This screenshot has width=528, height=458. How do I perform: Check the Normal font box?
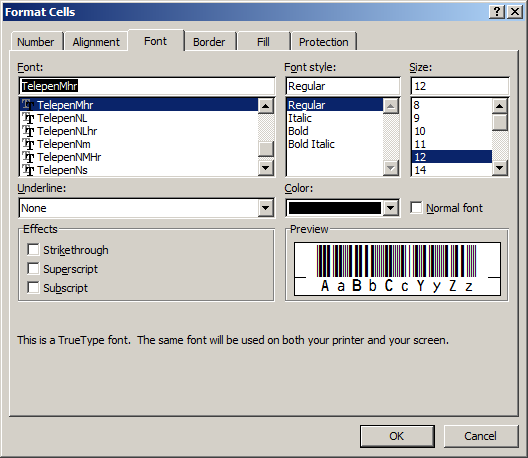416,207
